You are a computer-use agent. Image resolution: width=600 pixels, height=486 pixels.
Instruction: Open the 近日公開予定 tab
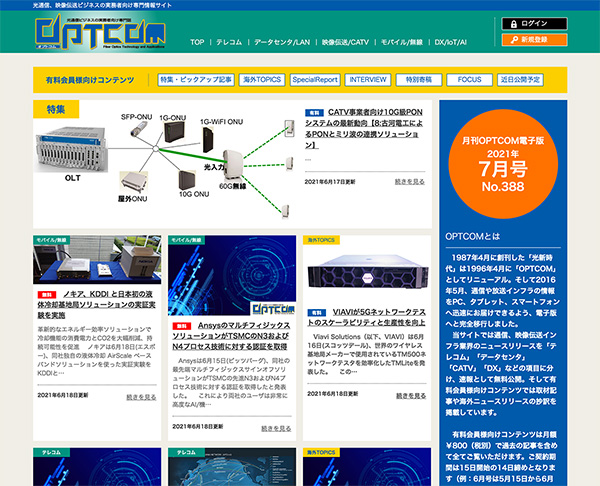click(x=521, y=78)
